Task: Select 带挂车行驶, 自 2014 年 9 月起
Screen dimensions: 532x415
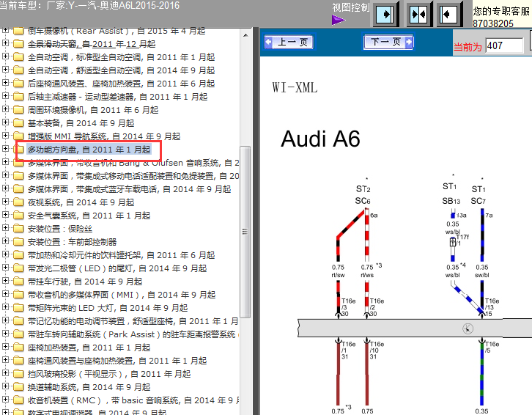Action: coord(85,282)
